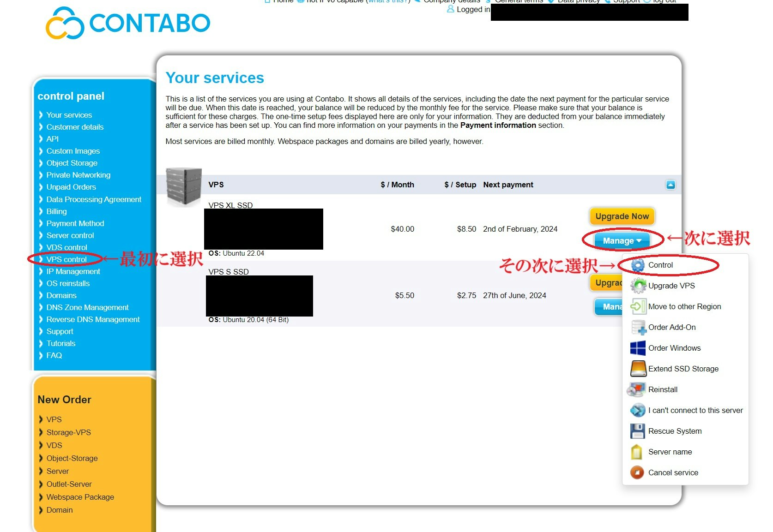
Task: Click the Control gear icon in Manage menu
Action: coord(638,265)
